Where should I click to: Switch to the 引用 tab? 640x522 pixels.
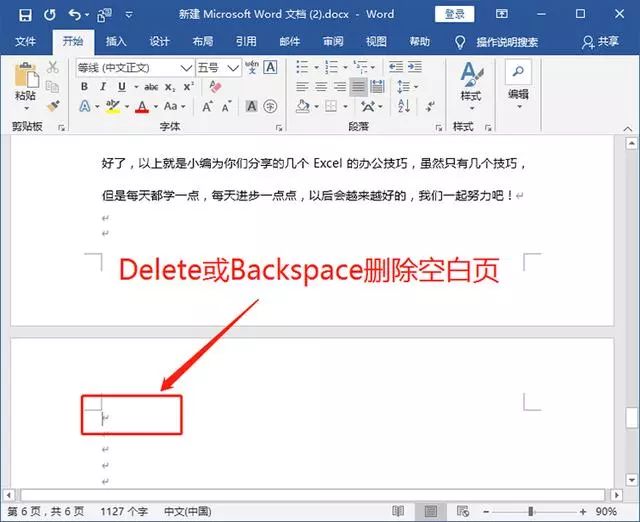246,41
